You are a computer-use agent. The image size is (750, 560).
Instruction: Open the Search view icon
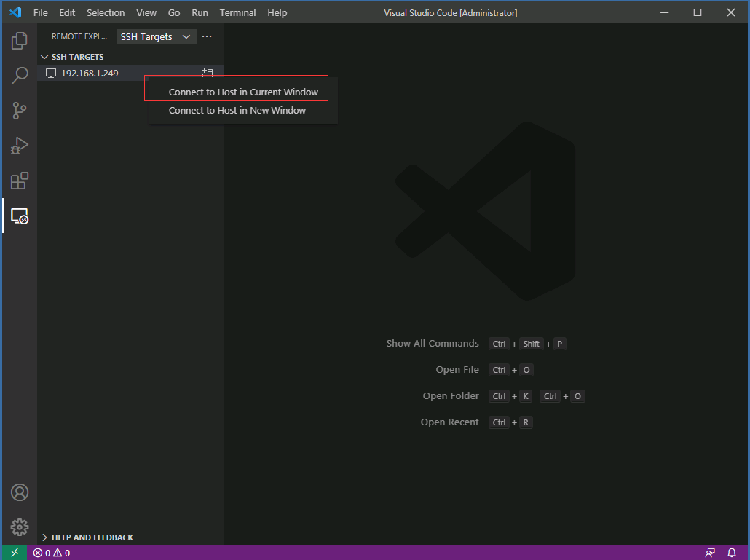pyautogui.click(x=19, y=76)
